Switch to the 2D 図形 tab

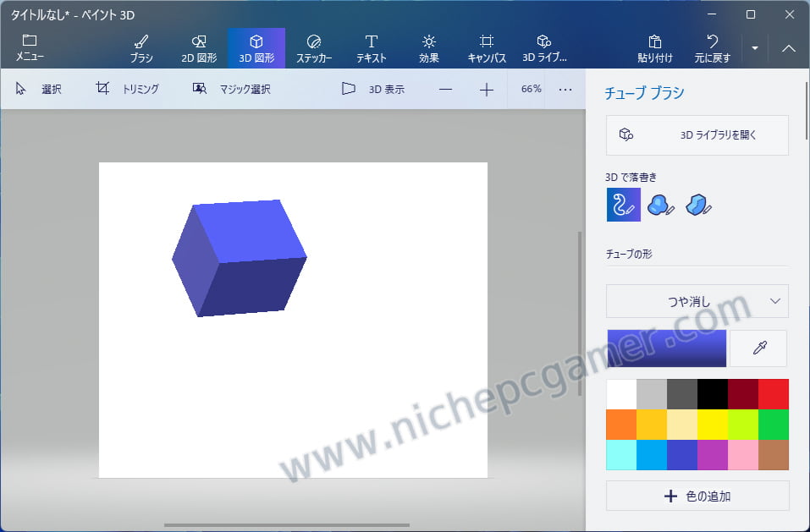click(199, 48)
